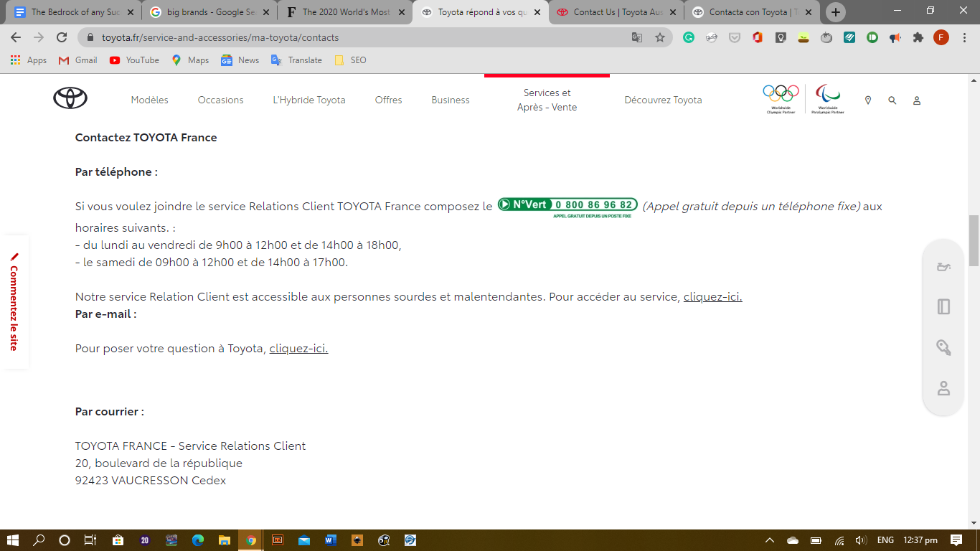Open Services et Après-Vente menu
This screenshot has width=980, height=551.
pyautogui.click(x=547, y=100)
